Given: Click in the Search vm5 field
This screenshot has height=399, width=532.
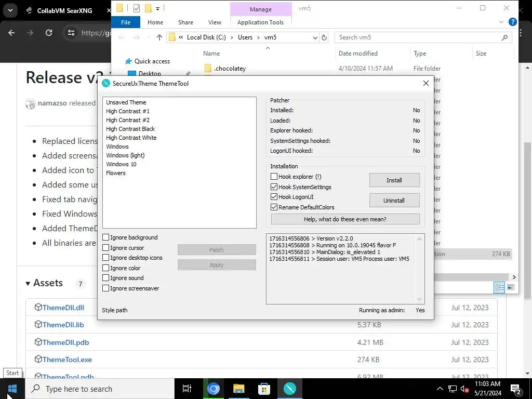Looking at the screenshot, I should [x=417, y=37].
